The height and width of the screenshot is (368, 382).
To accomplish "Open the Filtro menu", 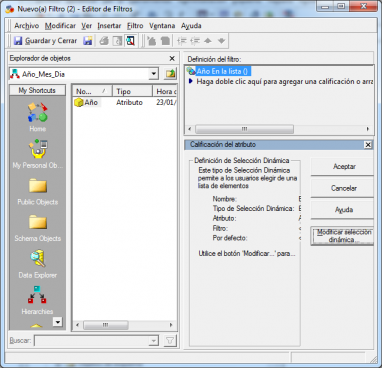I will coord(135,26).
